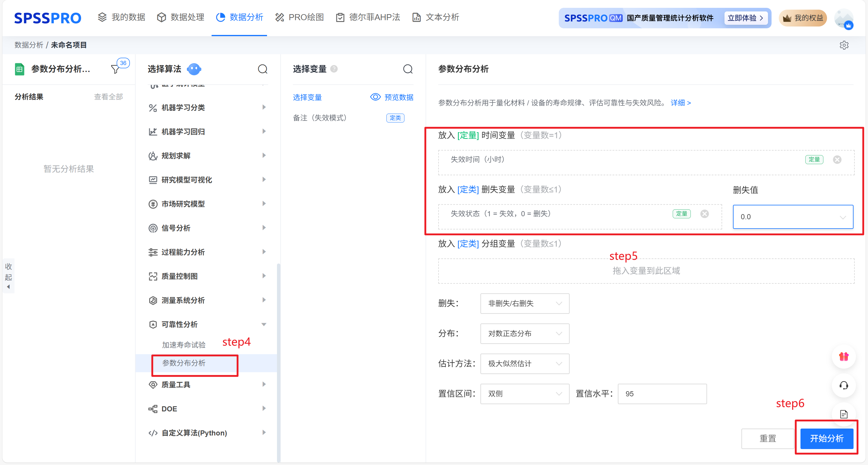Click the 信号分析 signal icon

coord(153,228)
